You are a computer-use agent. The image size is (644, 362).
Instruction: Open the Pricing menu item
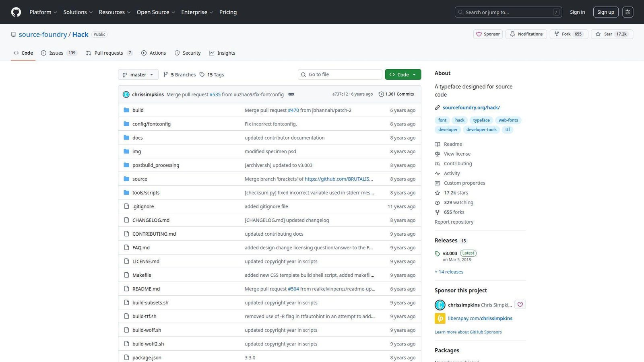[x=228, y=12]
